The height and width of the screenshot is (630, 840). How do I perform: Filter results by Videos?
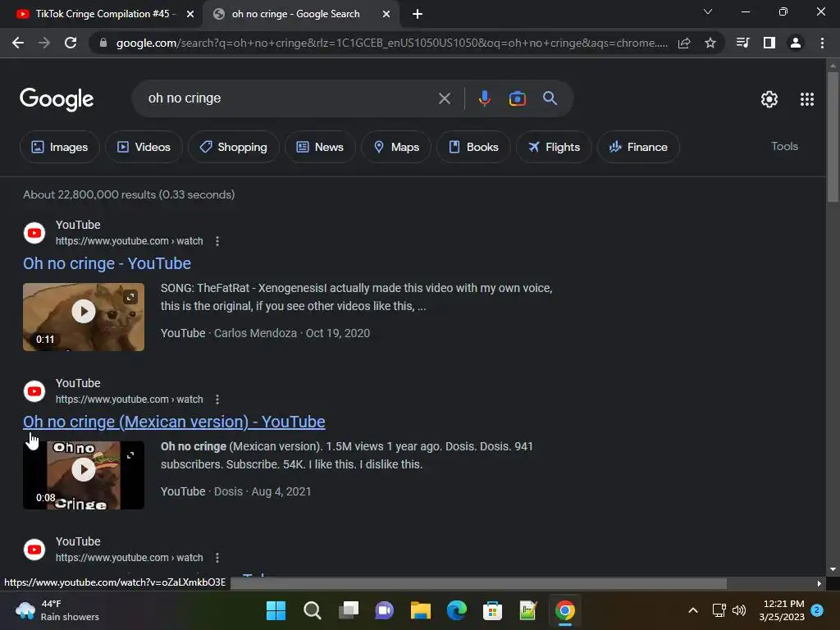point(144,147)
